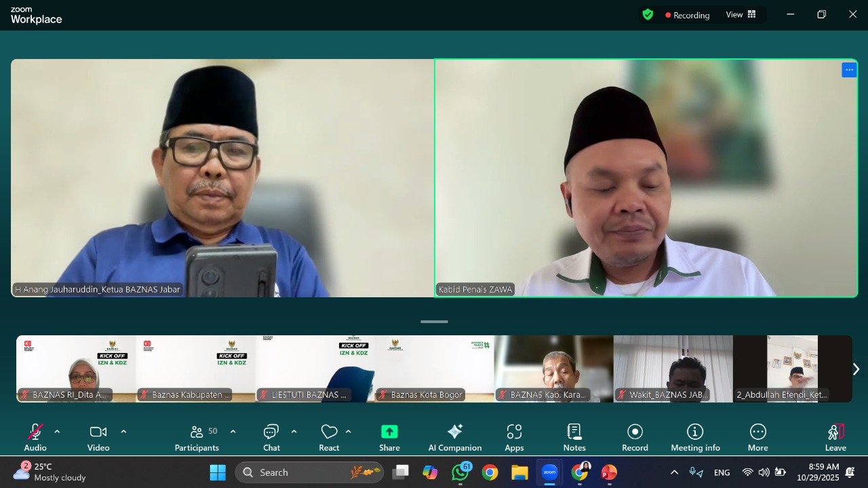Open the Notes tool

574,437
